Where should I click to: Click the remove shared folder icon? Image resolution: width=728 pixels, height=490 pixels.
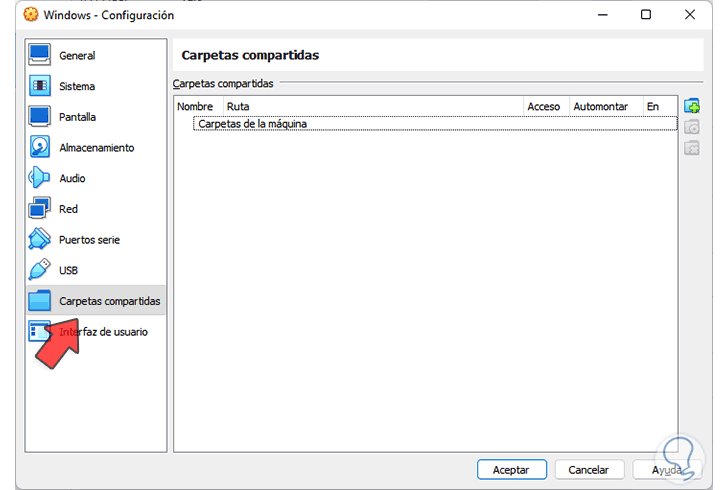coord(692,149)
